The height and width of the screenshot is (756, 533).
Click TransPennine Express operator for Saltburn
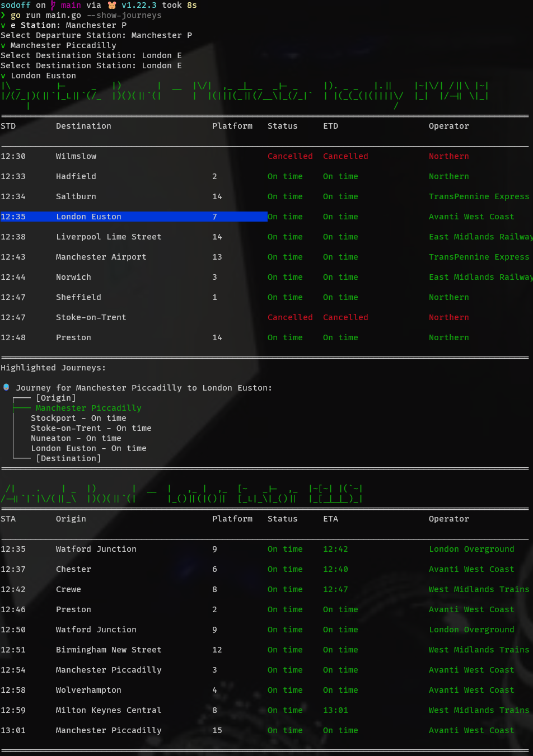(479, 196)
